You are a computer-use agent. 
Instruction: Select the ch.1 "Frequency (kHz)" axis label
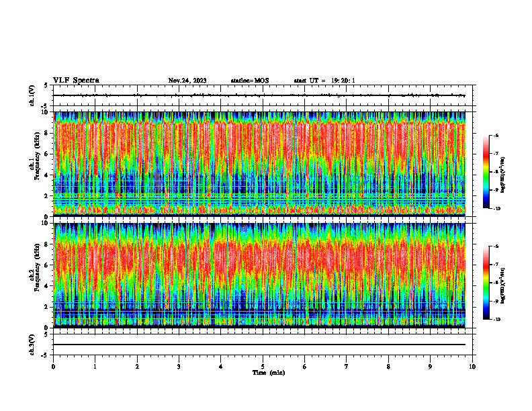(37, 156)
